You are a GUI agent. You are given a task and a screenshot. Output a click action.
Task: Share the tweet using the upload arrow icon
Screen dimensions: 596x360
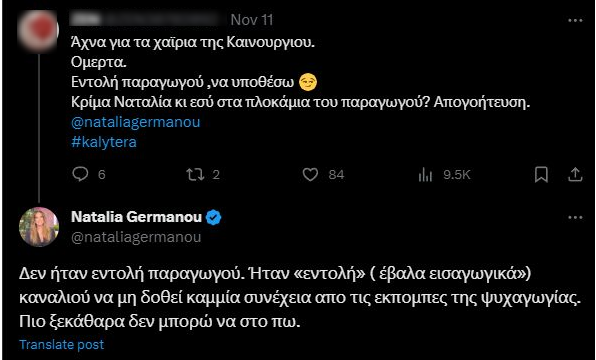tap(575, 174)
